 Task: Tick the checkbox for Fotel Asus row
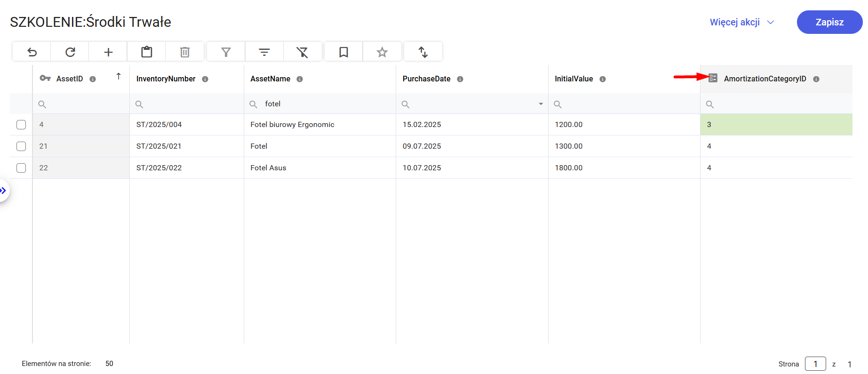tap(21, 168)
